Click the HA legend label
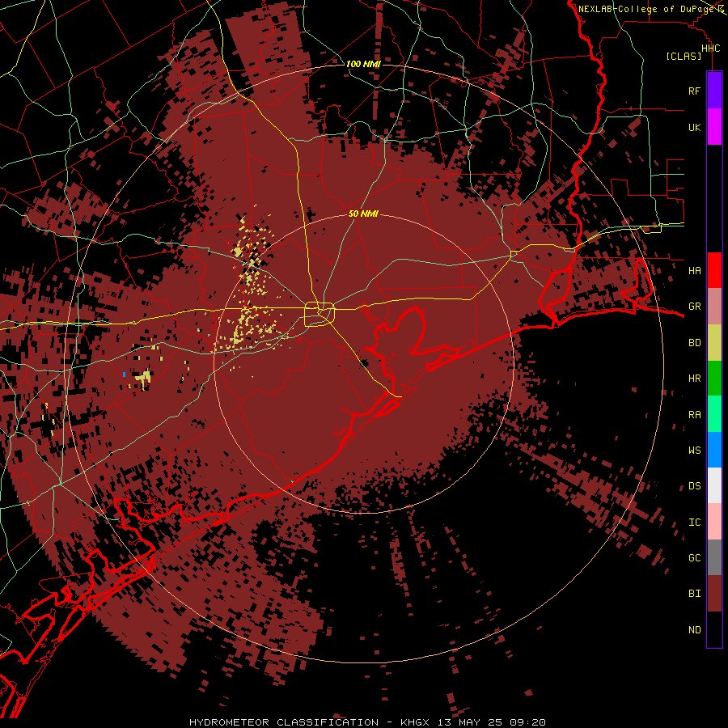 694,271
